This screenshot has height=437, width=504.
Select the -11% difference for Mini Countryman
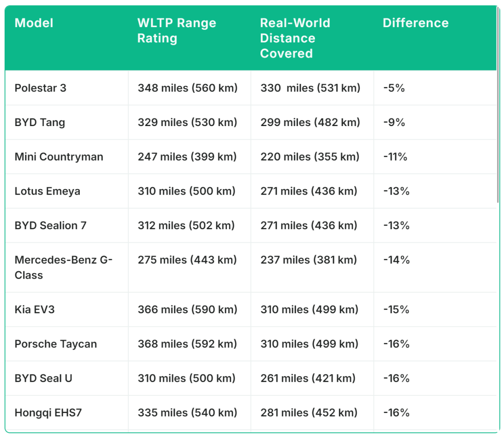pyautogui.click(x=395, y=157)
